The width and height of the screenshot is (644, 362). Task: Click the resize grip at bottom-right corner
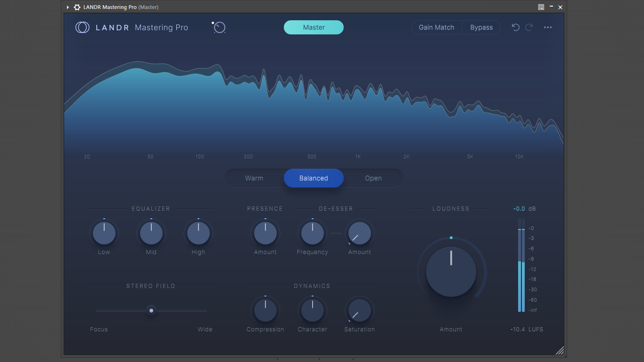pos(560,350)
